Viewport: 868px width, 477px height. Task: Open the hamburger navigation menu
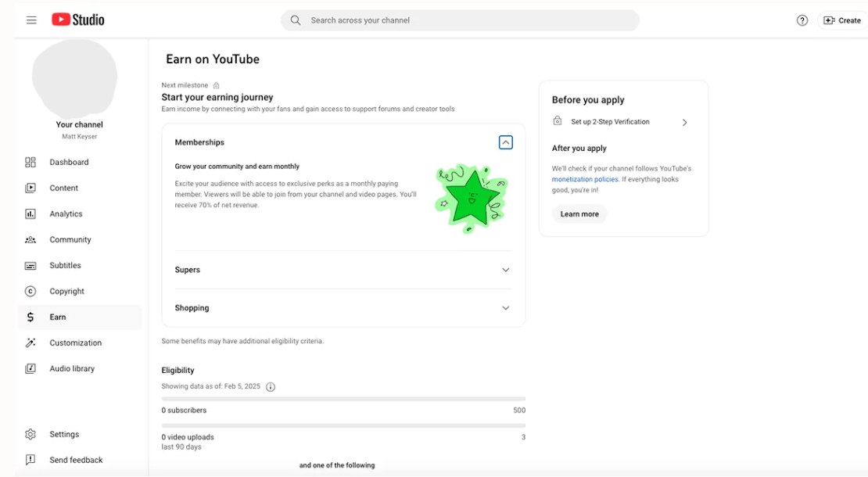click(31, 20)
